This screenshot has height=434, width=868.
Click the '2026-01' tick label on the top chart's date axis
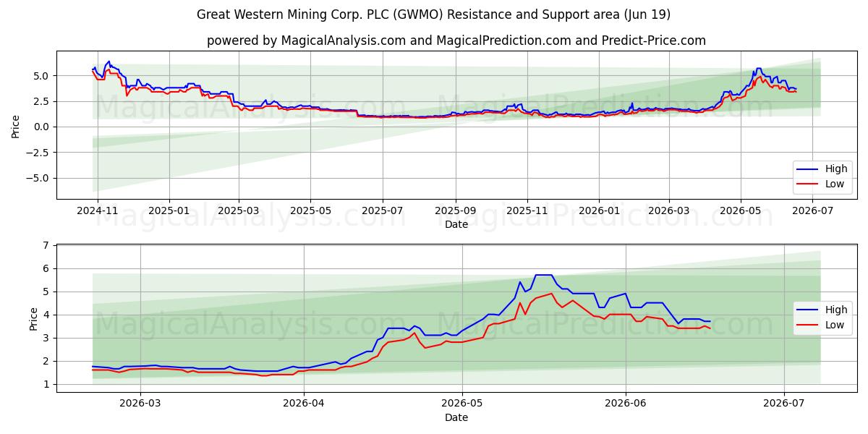599,211
